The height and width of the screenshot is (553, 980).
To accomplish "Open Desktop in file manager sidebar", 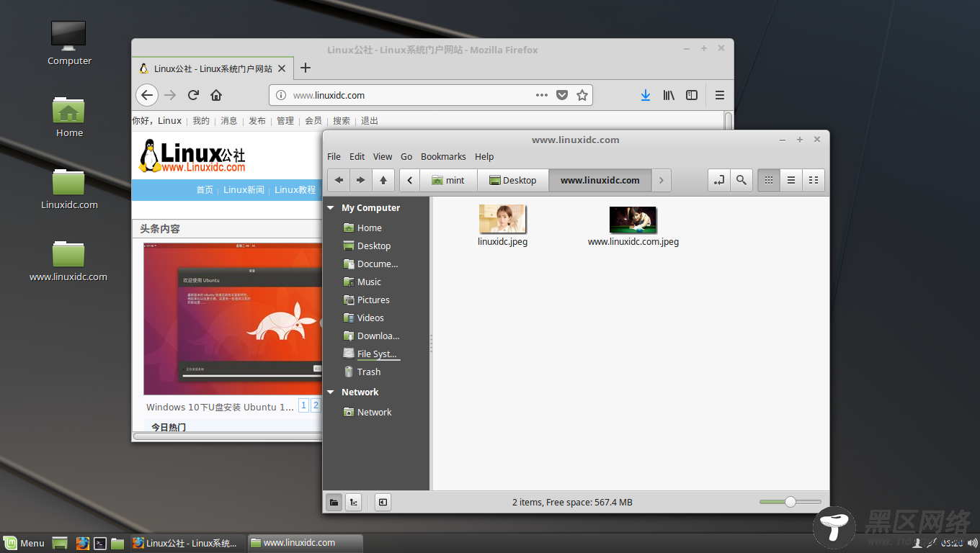I will (x=367, y=246).
